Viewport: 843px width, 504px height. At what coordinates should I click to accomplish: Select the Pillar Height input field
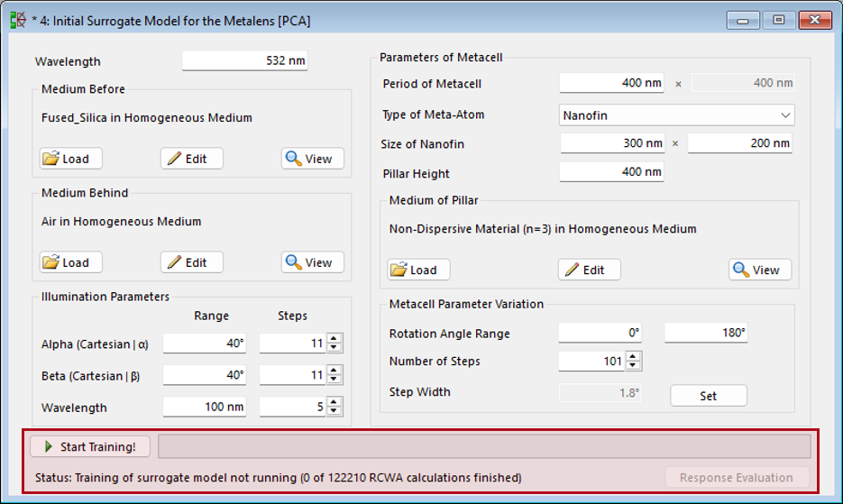click(x=611, y=172)
